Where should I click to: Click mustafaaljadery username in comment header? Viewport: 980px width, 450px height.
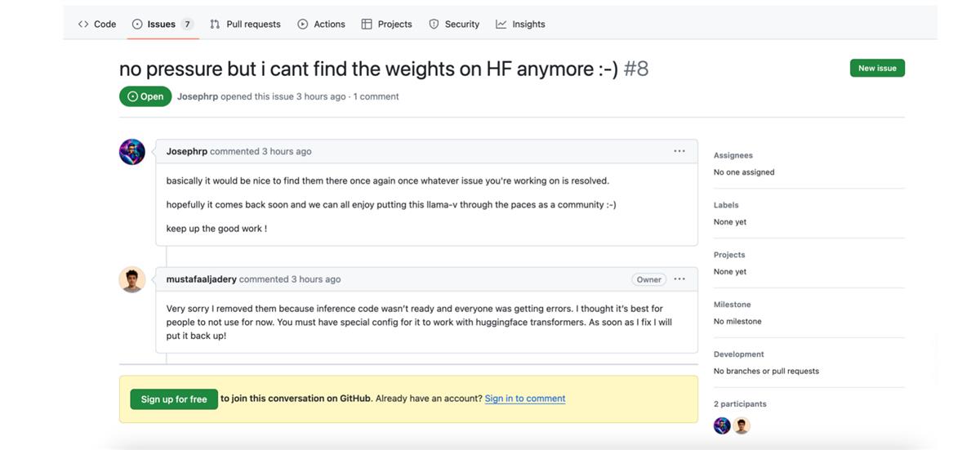[x=202, y=279]
